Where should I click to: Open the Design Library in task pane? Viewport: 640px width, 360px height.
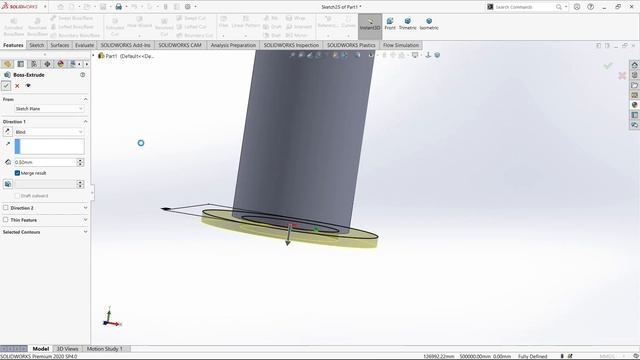(x=634, y=75)
